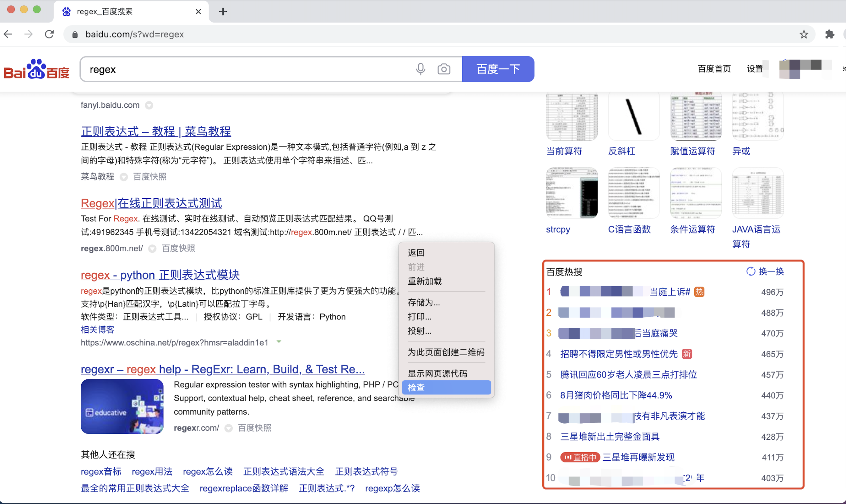This screenshot has width=846, height=504.
Task: Expand the dropdown arrow beside regex.800m.net/
Action: [152, 249]
